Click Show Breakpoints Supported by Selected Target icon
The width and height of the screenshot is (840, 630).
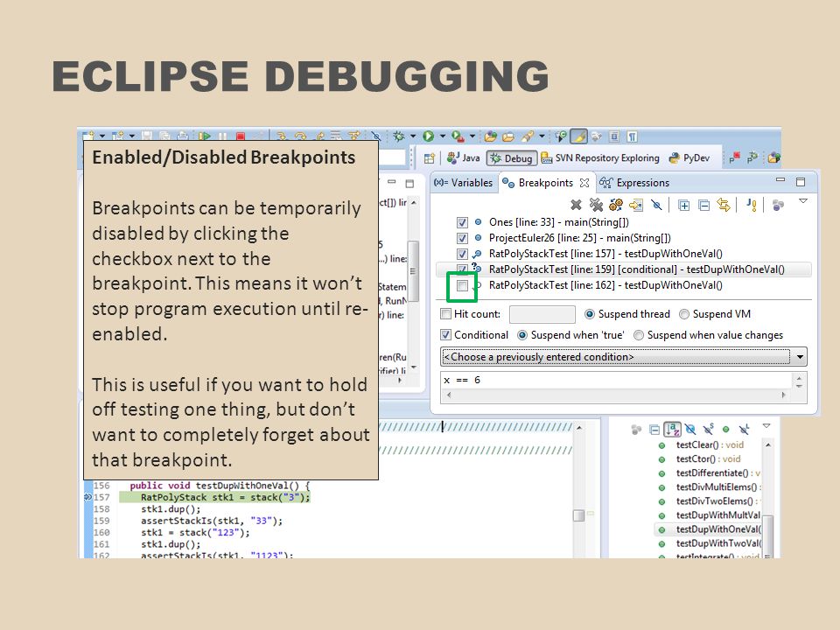click(x=616, y=205)
